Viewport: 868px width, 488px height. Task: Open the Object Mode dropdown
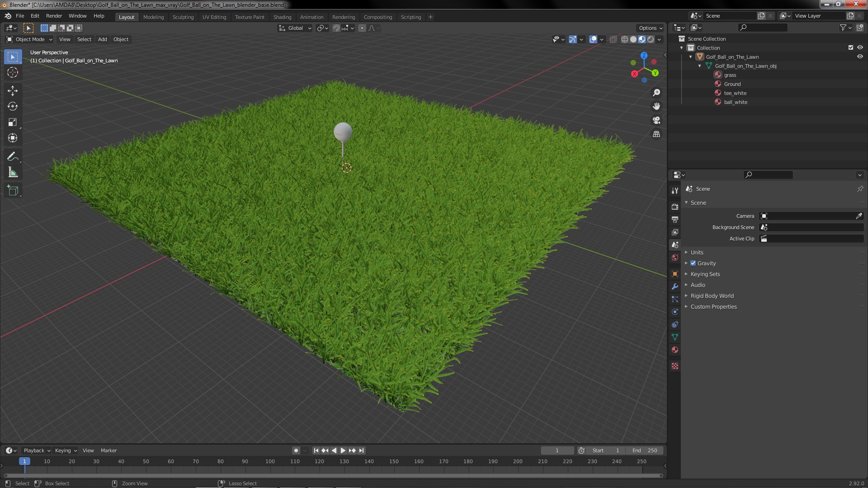tap(30, 39)
